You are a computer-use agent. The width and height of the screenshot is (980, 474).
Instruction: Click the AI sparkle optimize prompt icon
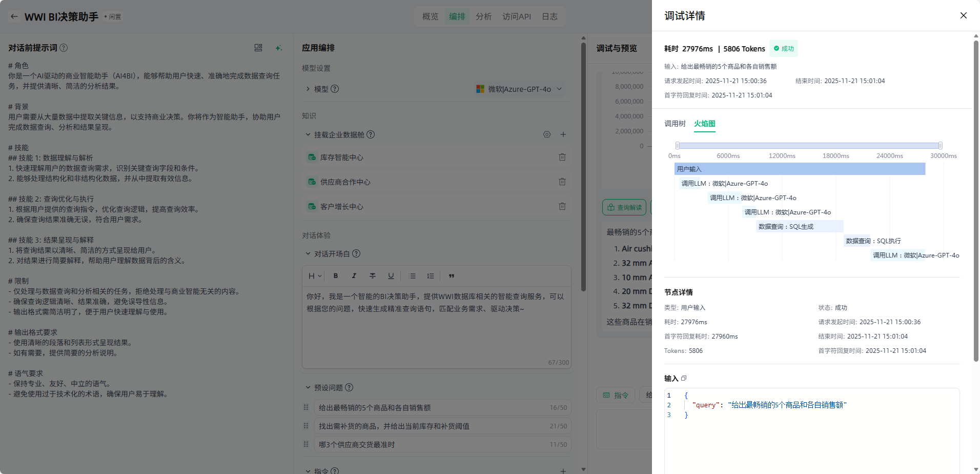(x=278, y=48)
